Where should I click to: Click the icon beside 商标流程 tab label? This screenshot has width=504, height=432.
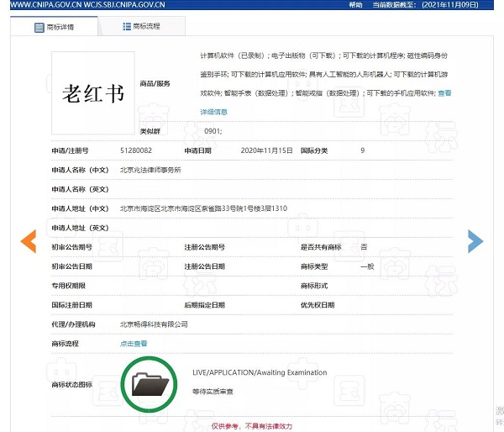pyautogui.click(x=127, y=27)
